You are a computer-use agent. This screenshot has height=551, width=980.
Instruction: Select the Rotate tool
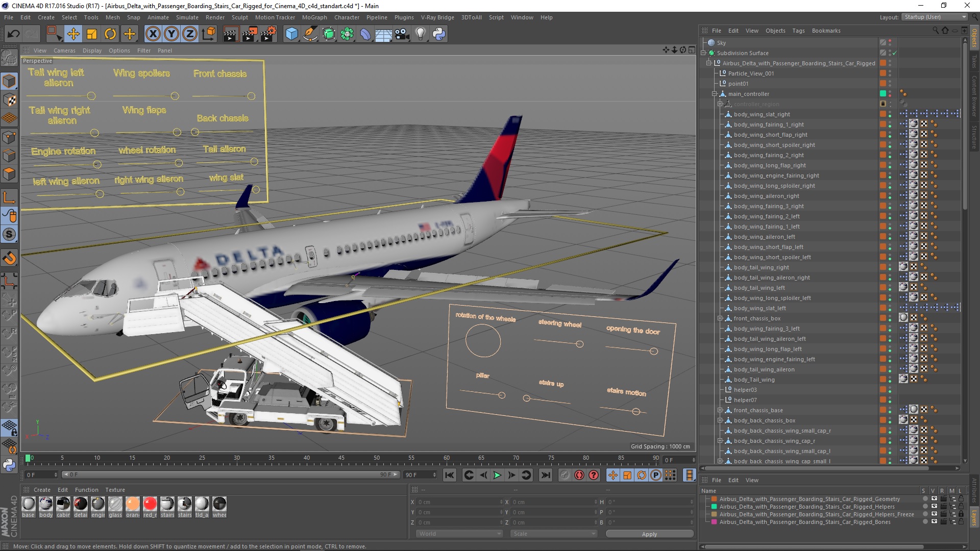(x=110, y=34)
